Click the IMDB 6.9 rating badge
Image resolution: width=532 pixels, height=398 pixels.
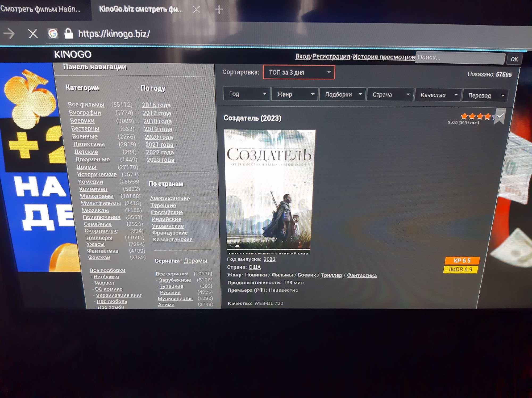click(x=460, y=269)
